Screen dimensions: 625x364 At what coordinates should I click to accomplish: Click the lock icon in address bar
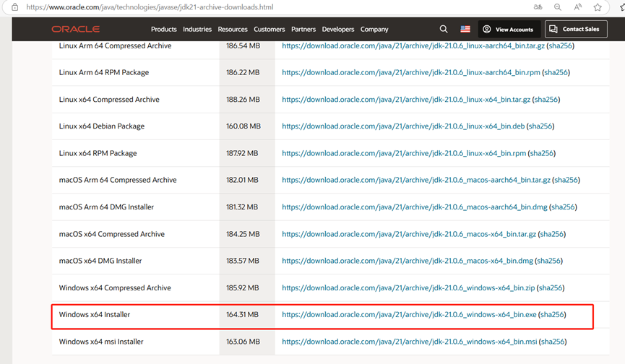point(14,7)
